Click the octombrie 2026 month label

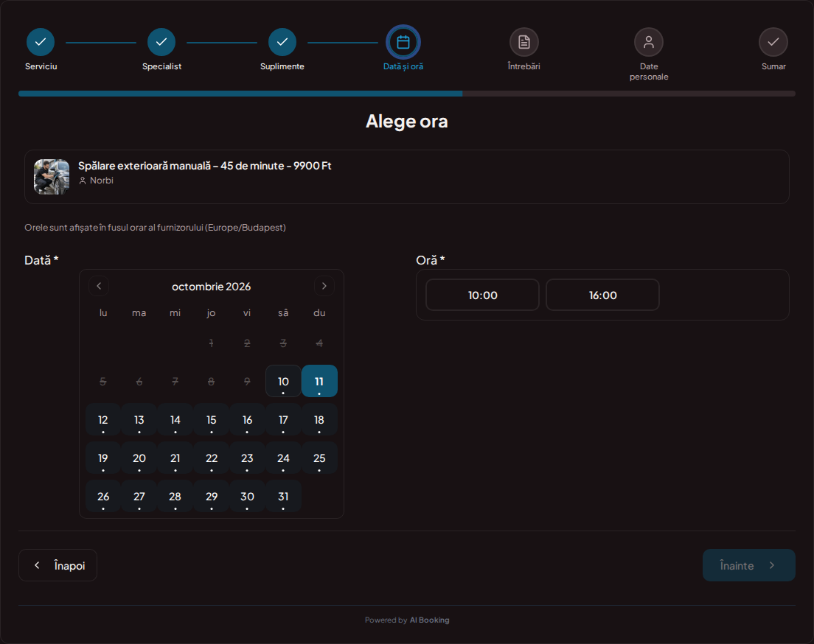(212, 287)
